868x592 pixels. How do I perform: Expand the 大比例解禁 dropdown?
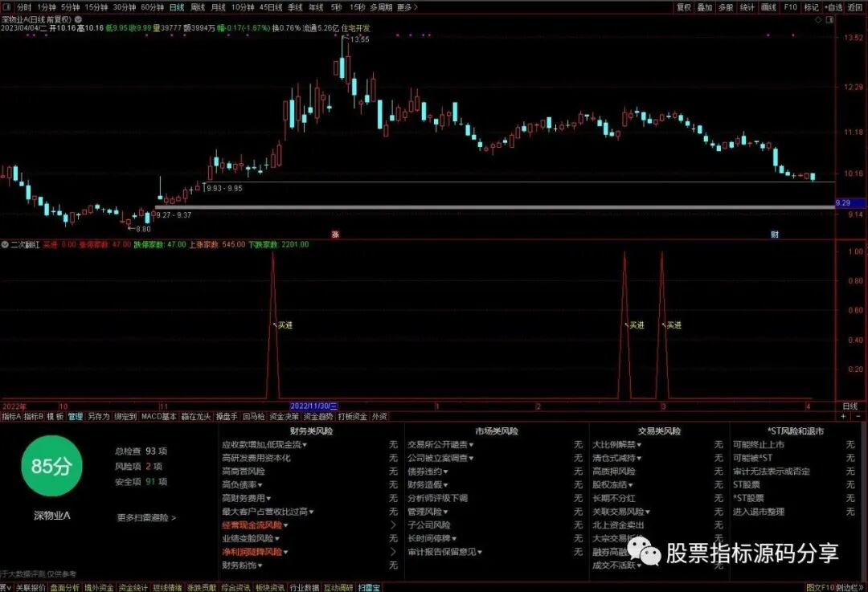616,444
